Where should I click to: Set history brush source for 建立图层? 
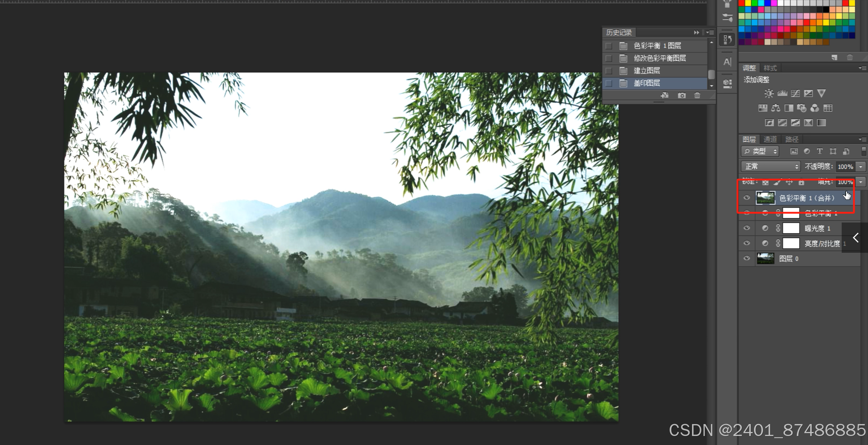point(609,71)
